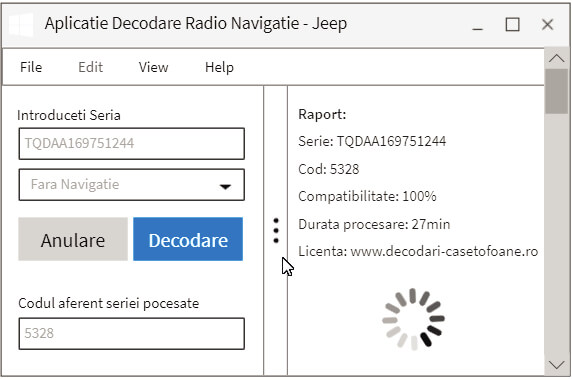572x380 pixels.
Task: Click the 'Introduceti Seria' label
Action: click(x=69, y=115)
